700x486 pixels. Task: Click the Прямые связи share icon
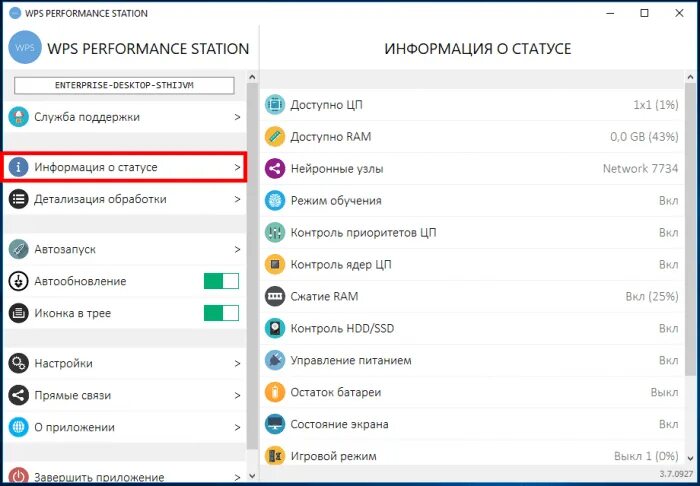(19, 395)
